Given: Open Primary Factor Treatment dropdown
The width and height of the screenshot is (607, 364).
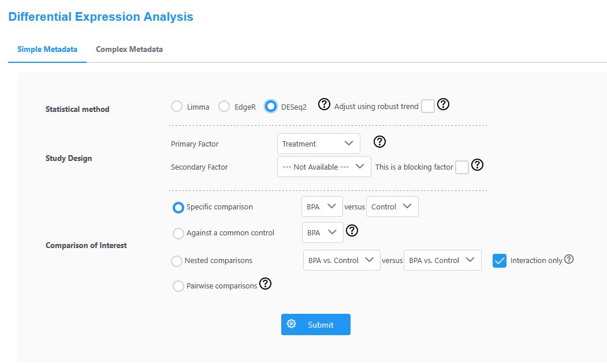Looking at the screenshot, I should [x=319, y=144].
